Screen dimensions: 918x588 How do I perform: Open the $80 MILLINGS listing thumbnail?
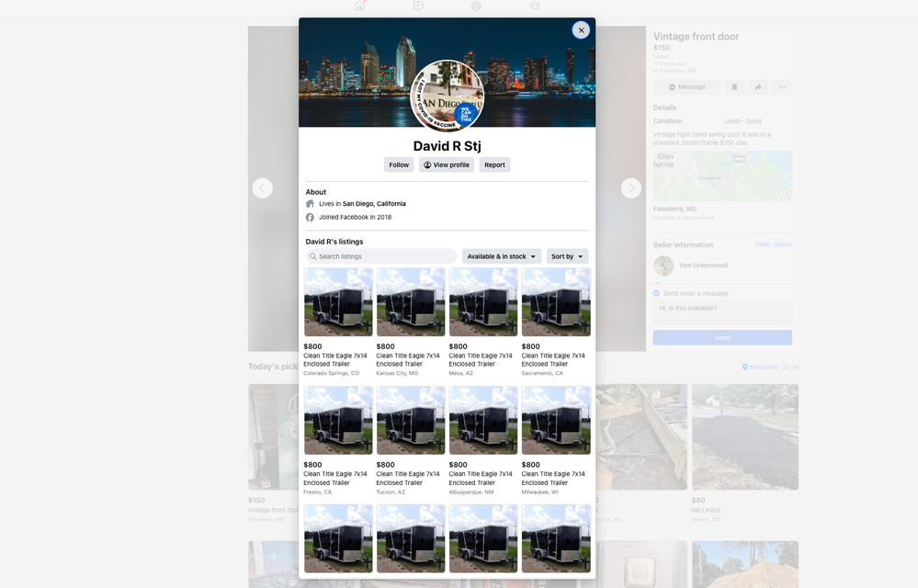click(x=745, y=437)
